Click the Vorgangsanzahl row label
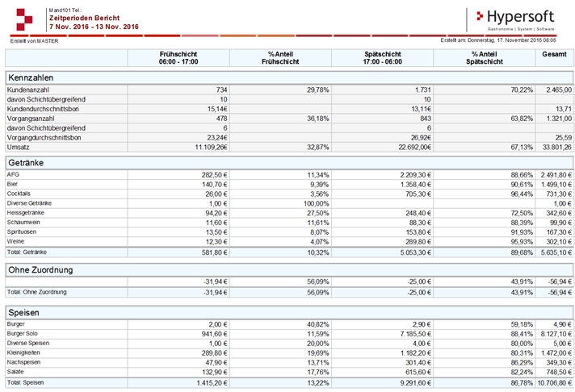 pos(31,119)
